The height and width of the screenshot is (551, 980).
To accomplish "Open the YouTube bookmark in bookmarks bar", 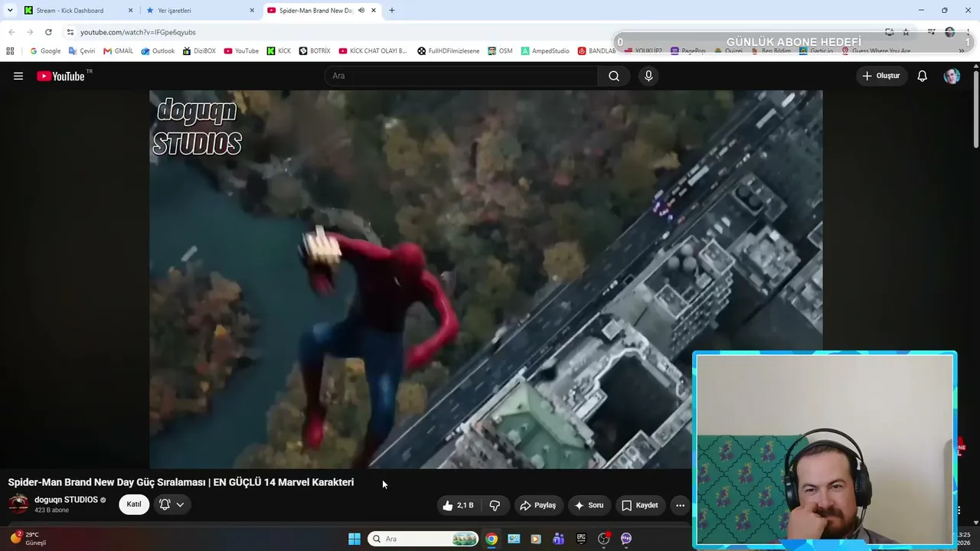I will (x=241, y=51).
